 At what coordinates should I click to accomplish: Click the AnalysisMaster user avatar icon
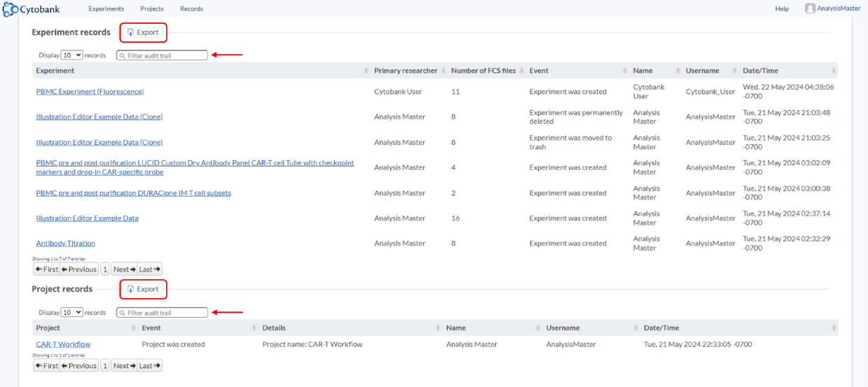click(x=810, y=8)
